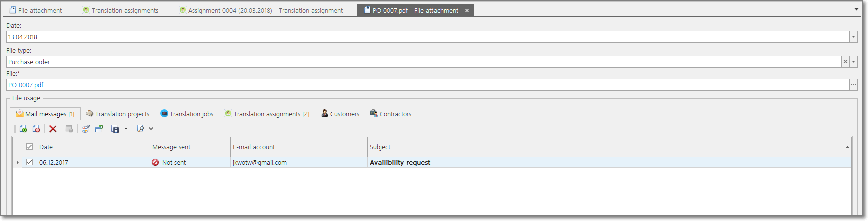Open the File type dropdown arrow
Image resolution: width=868 pixels, height=221 pixels.
click(853, 62)
